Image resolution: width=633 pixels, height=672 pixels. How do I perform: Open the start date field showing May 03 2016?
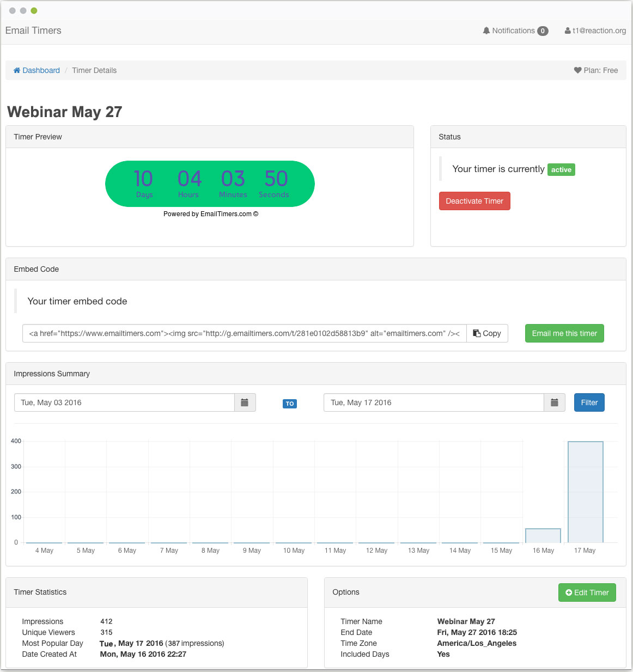[124, 402]
